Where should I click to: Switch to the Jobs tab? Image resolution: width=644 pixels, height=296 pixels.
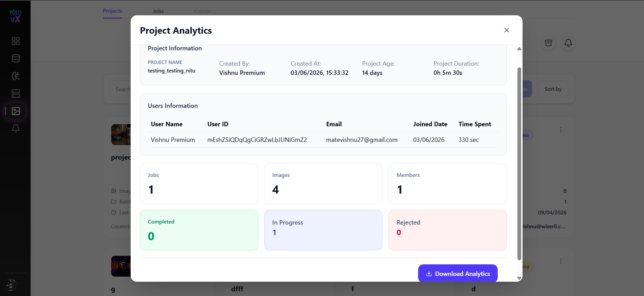[158, 11]
